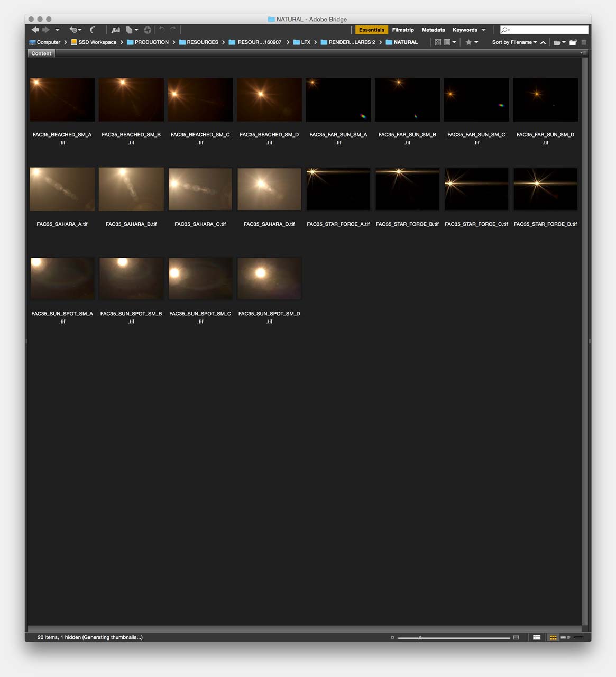
Task: Open the Refine dropdown menu
Action: pyautogui.click(x=132, y=30)
